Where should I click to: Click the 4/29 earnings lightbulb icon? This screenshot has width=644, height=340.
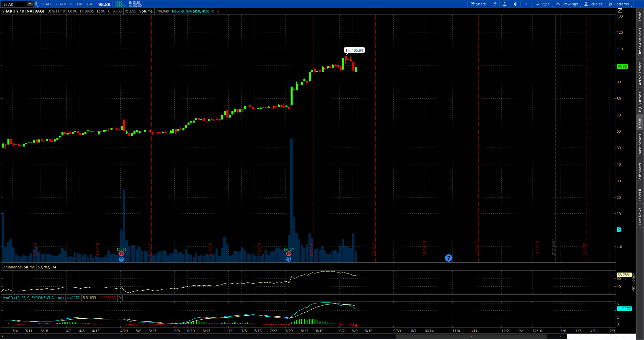click(x=122, y=259)
